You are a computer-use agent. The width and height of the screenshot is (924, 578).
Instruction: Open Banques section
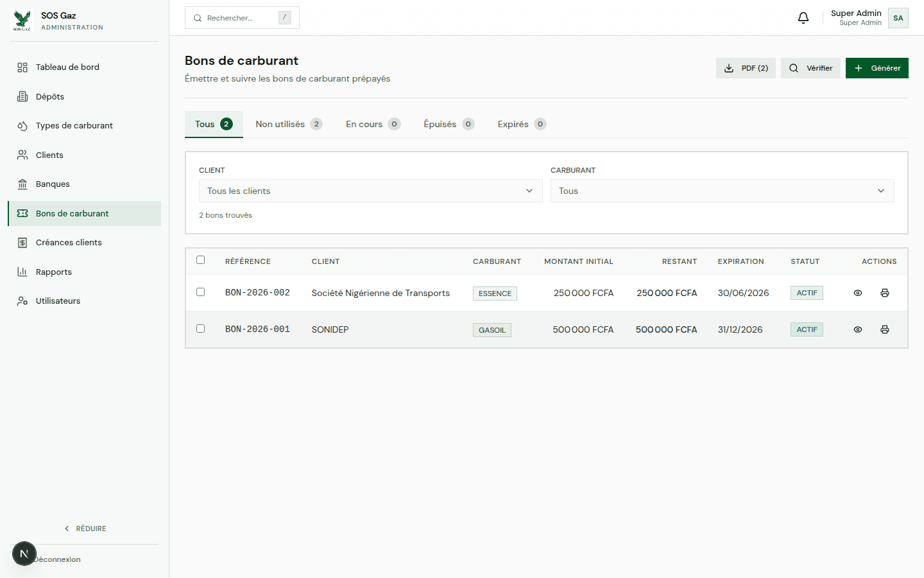(x=85, y=184)
